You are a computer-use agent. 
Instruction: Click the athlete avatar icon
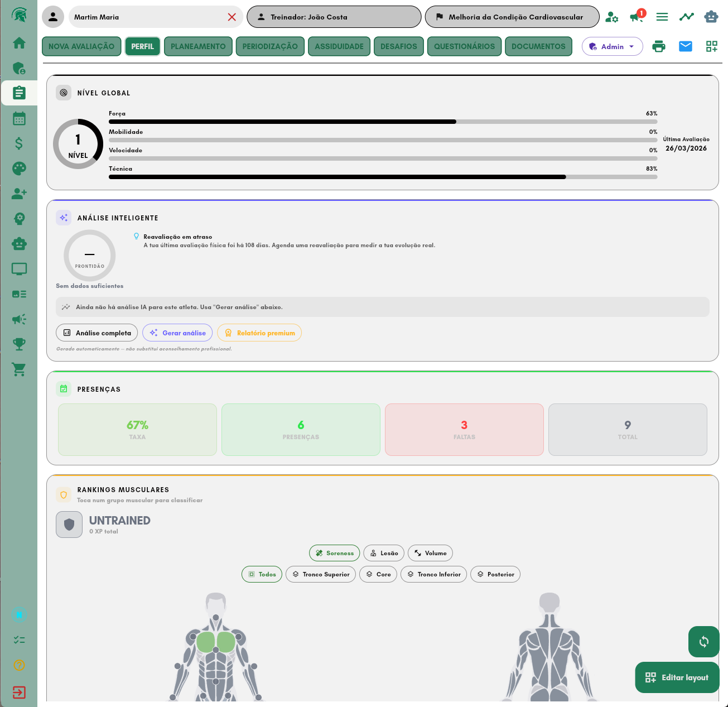(x=53, y=17)
